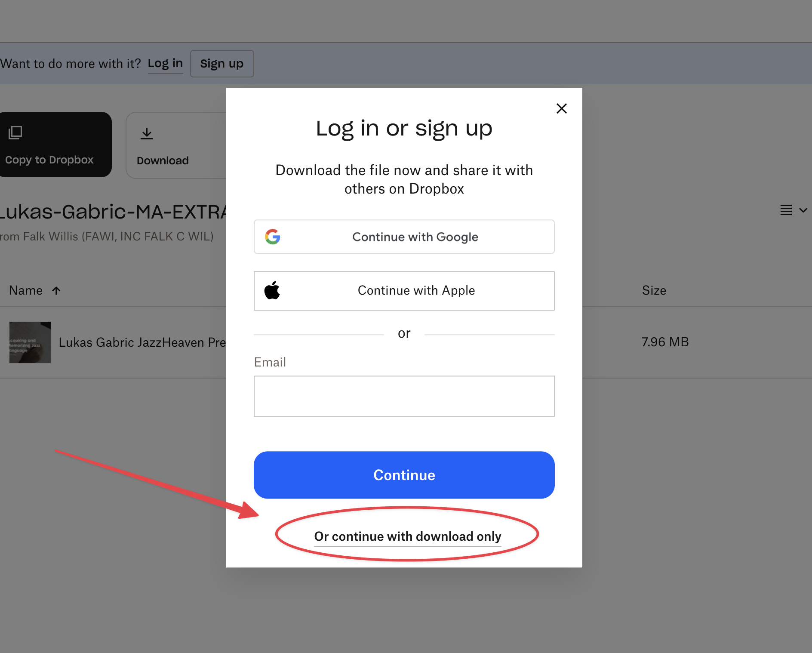The image size is (812, 653).
Task: Open the Log in link
Action: pyautogui.click(x=165, y=64)
